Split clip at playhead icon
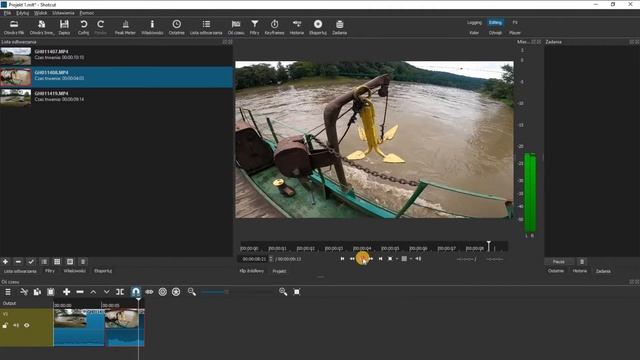This screenshot has width=640, height=360. (x=120, y=291)
